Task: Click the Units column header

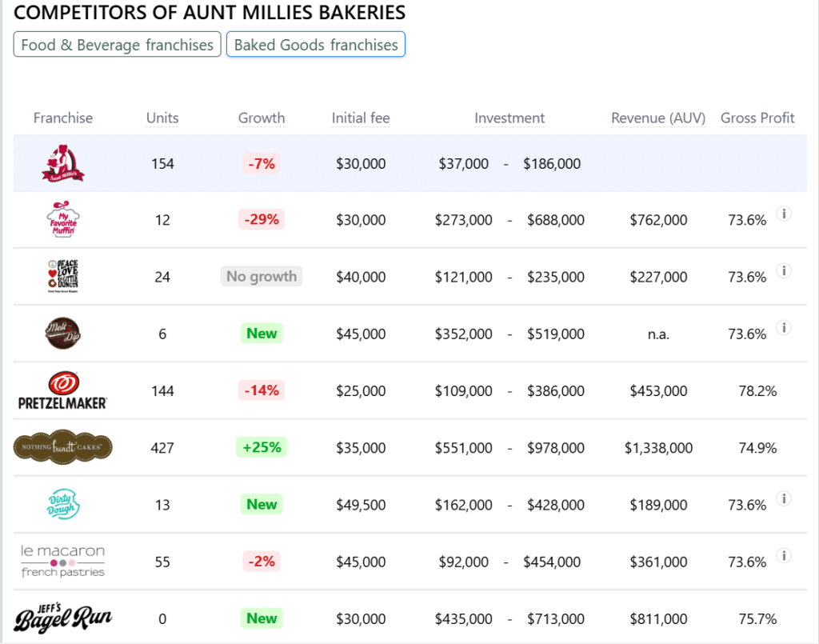Action: pyautogui.click(x=162, y=118)
